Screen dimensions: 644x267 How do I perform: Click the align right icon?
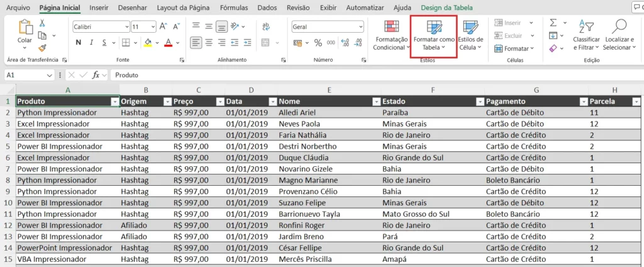pos(222,42)
